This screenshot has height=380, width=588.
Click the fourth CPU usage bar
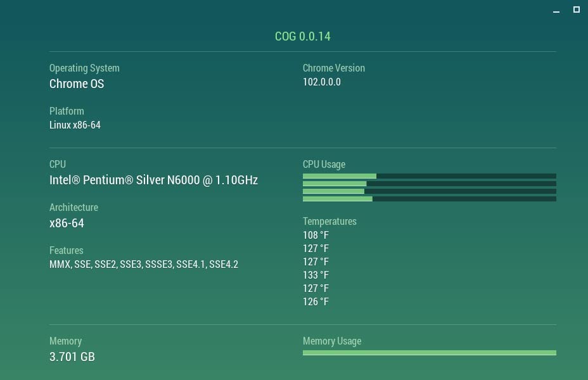[x=430, y=199]
